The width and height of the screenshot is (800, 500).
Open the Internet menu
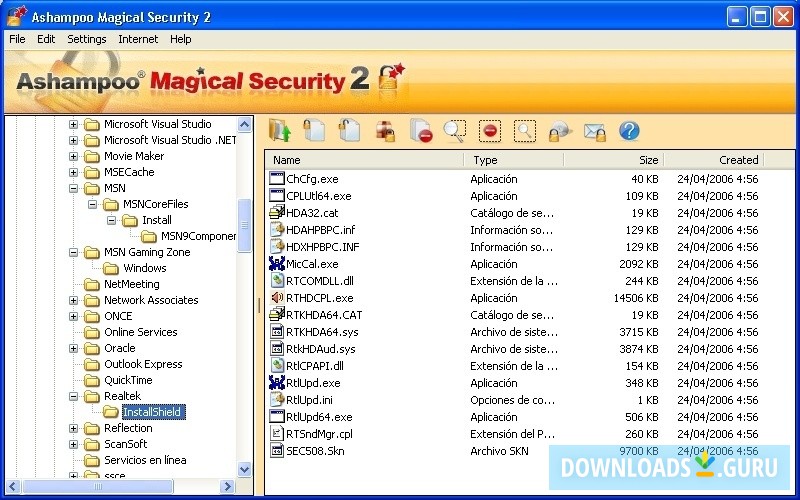coord(138,39)
